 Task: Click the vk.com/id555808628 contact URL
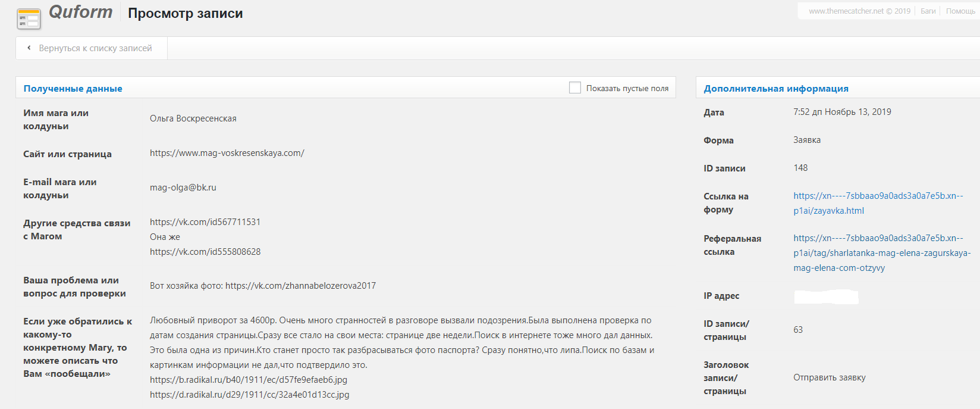(x=205, y=252)
